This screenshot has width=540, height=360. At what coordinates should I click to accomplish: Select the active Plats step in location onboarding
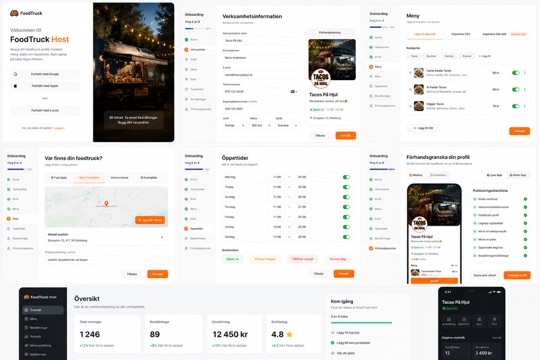pyautogui.click(x=20, y=219)
